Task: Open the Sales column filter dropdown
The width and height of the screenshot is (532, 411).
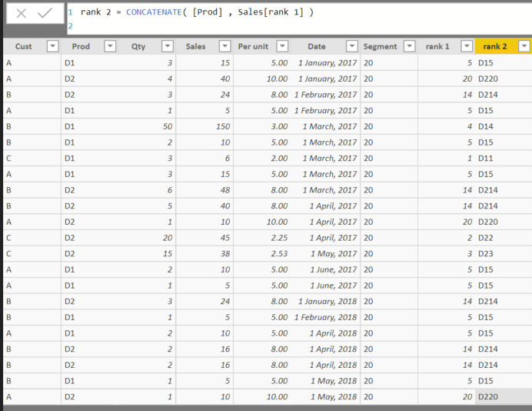Action: pos(225,46)
